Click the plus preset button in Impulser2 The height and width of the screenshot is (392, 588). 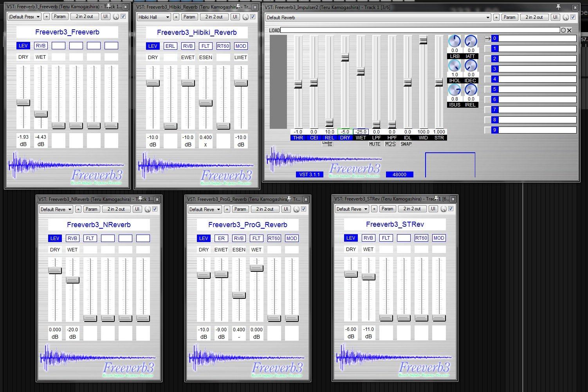click(496, 17)
